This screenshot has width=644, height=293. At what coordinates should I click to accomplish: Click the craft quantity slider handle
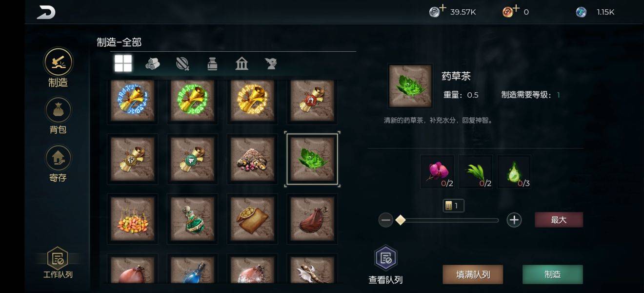point(401,220)
